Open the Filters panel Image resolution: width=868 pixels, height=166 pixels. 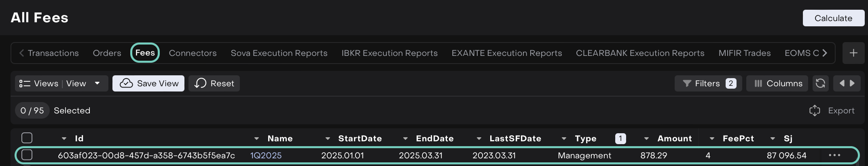(708, 83)
